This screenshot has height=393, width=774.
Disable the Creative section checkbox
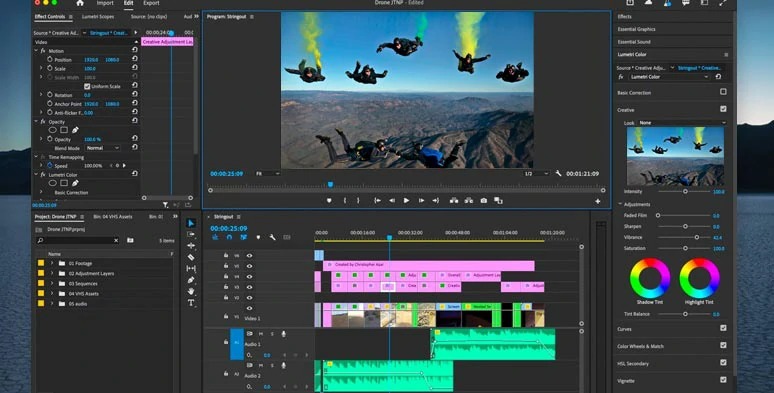point(723,109)
